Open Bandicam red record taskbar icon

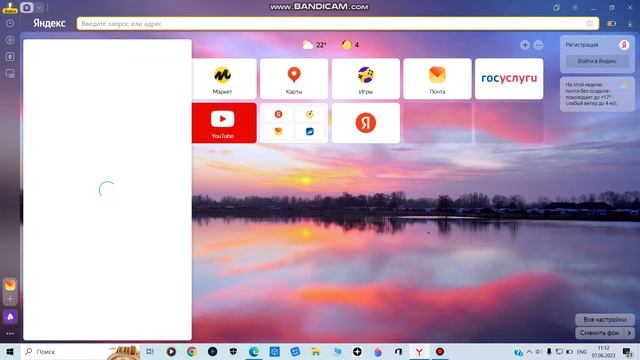click(x=440, y=351)
